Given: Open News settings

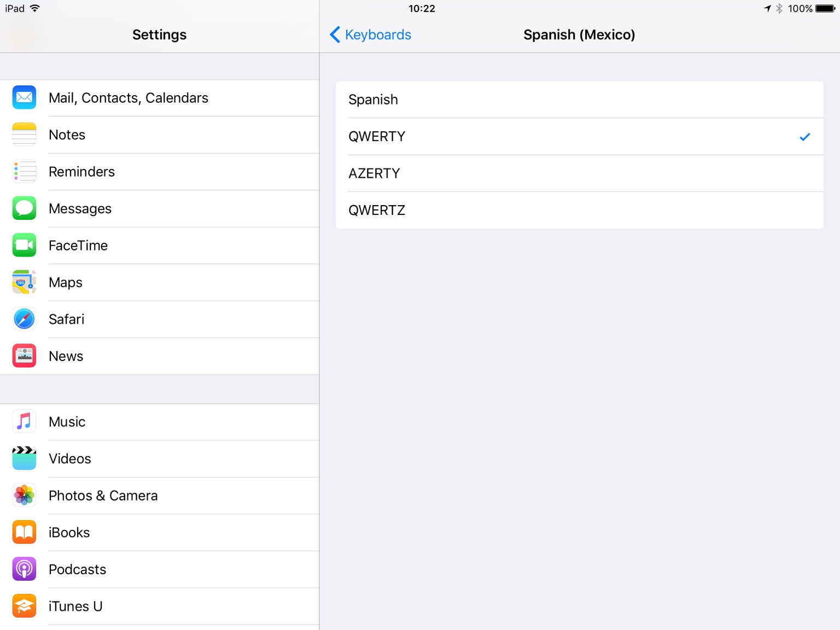Looking at the screenshot, I should click(x=160, y=356).
